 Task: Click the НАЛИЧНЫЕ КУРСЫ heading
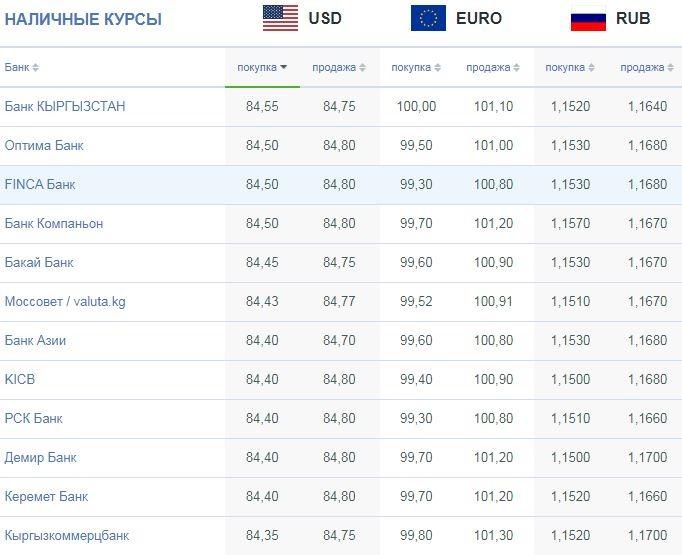point(83,20)
